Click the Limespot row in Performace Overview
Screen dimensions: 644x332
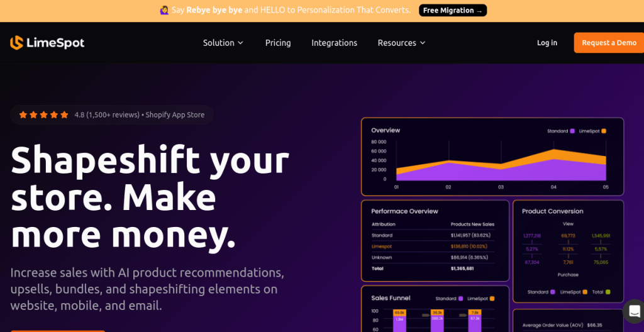pyautogui.click(x=433, y=246)
